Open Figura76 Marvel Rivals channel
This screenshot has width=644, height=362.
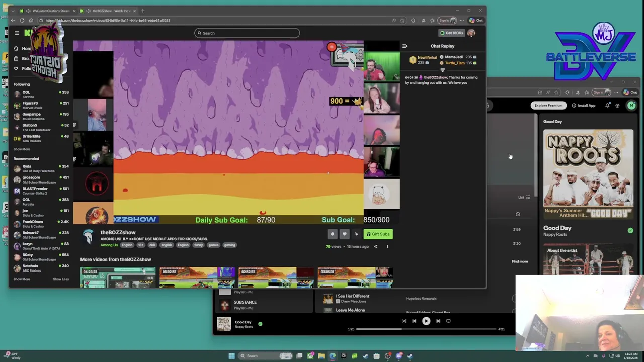(41, 105)
